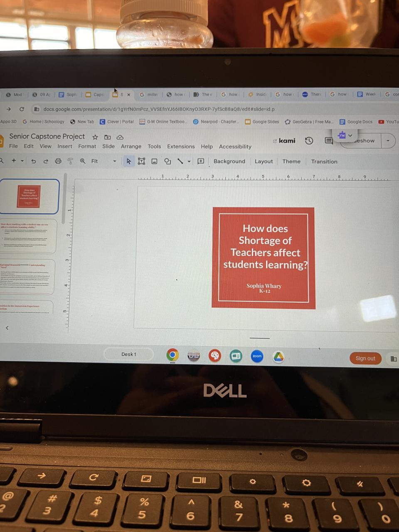Switch to the Week browser tab
The width and height of the screenshot is (399, 532).
pos(367,94)
